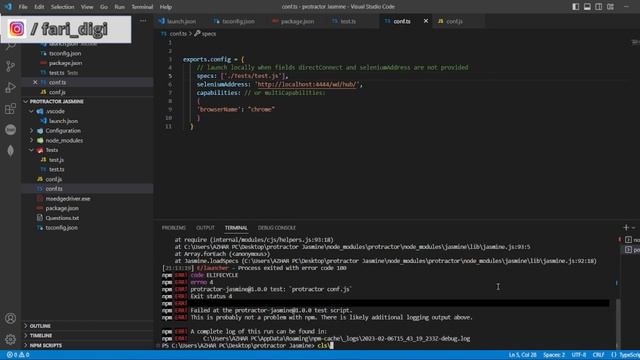
Task: Open the Explorer more actions ellipsis
Action: pyautogui.click(x=143, y=21)
